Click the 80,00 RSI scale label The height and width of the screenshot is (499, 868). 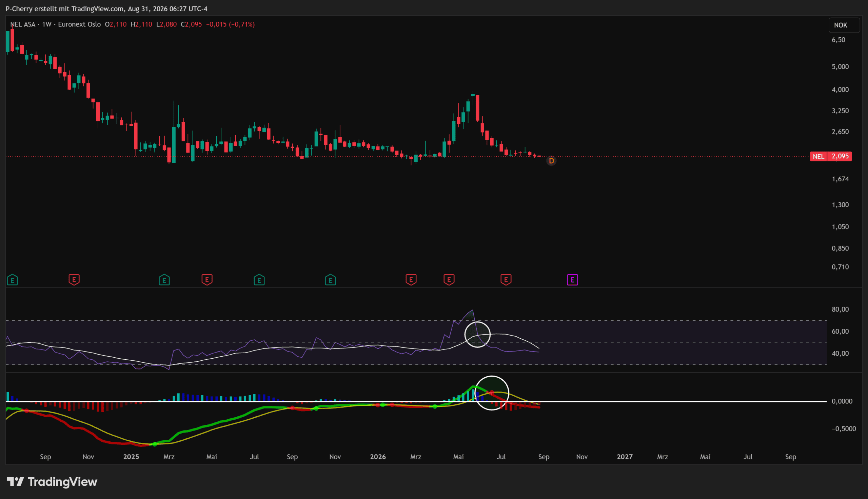click(x=840, y=309)
